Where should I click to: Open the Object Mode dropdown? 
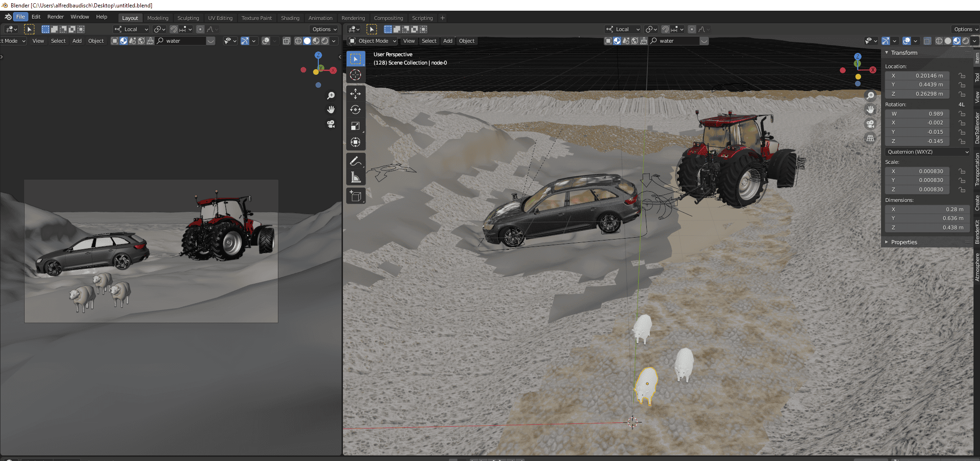(x=373, y=41)
